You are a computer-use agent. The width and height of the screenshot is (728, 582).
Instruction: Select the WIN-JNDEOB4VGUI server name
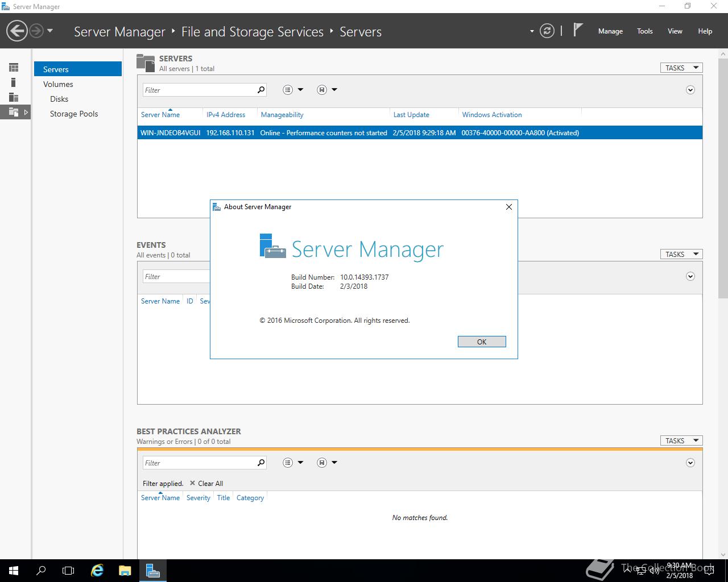pos(170,132)
